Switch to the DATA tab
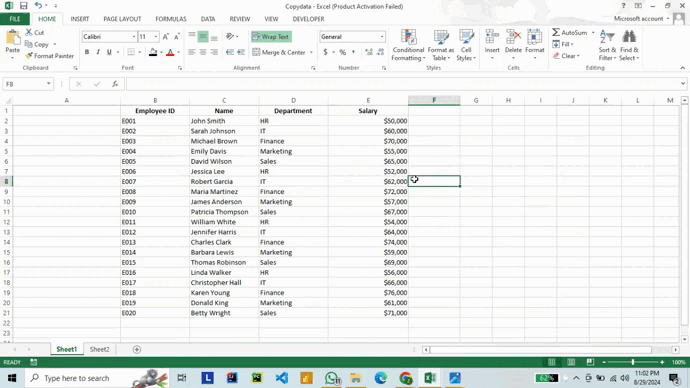This screenshot has width=690, height=388. pos(208,19)
